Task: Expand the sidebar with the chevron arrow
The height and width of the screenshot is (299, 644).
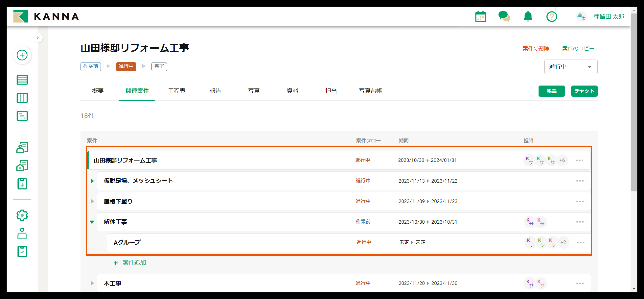Action: tap(38, 38)
